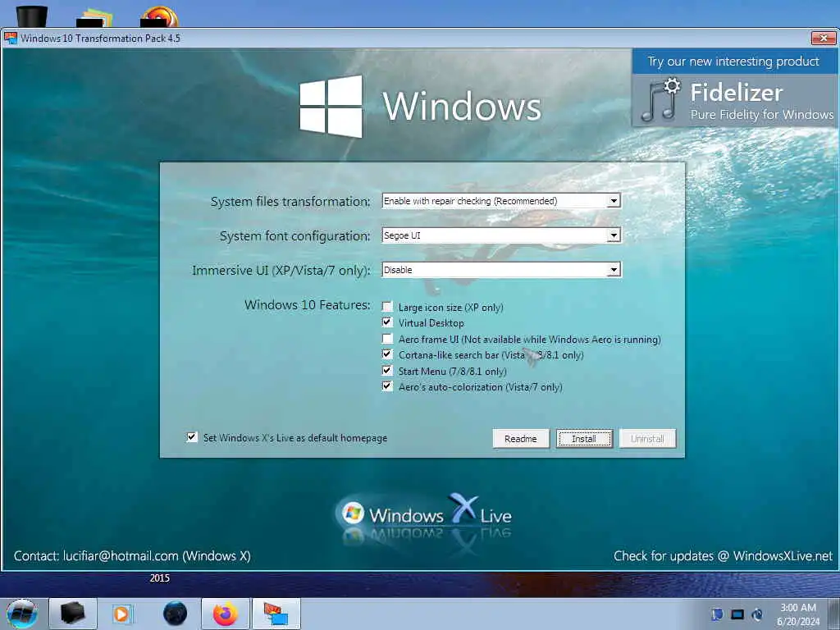The image size is (840, 630).
Task: Enable Large icon size (XP only)
Action: click(x=387, y=307)
